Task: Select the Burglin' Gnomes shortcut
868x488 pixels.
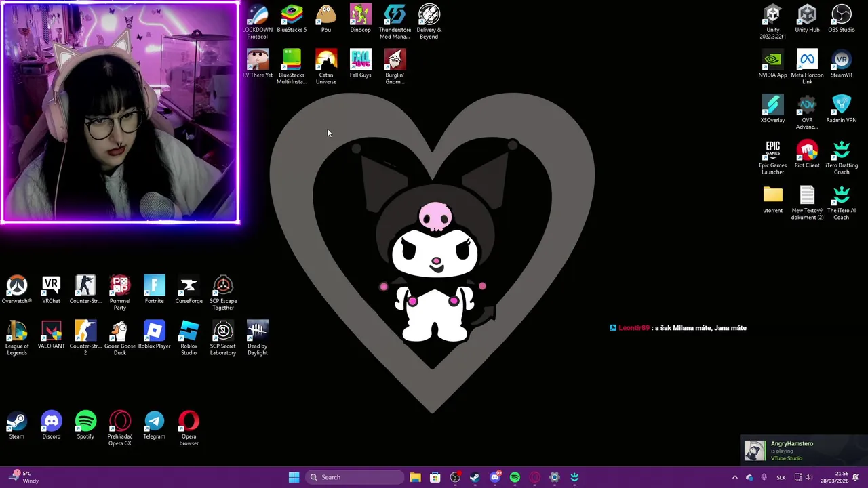Action: pos(395,67)
